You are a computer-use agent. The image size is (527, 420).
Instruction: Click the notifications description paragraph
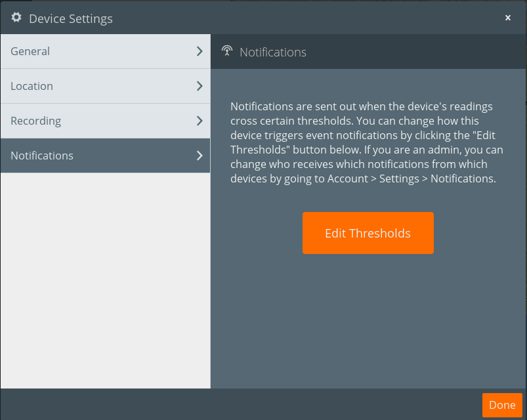click(368, 141)
